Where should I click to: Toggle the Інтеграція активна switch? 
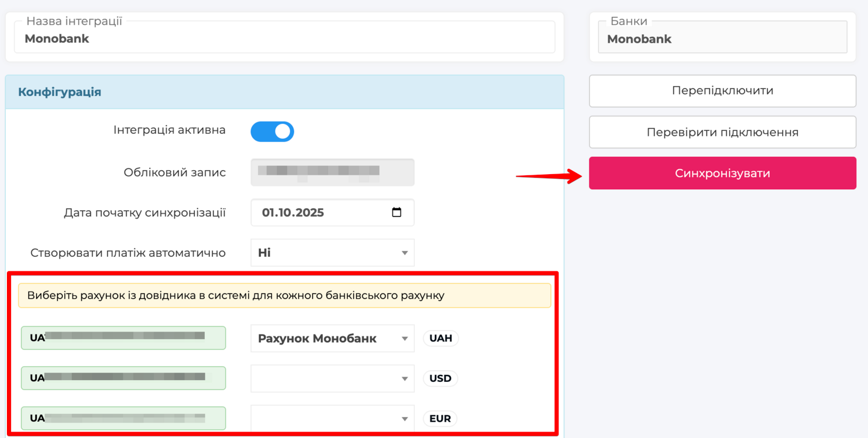point(272,132)
